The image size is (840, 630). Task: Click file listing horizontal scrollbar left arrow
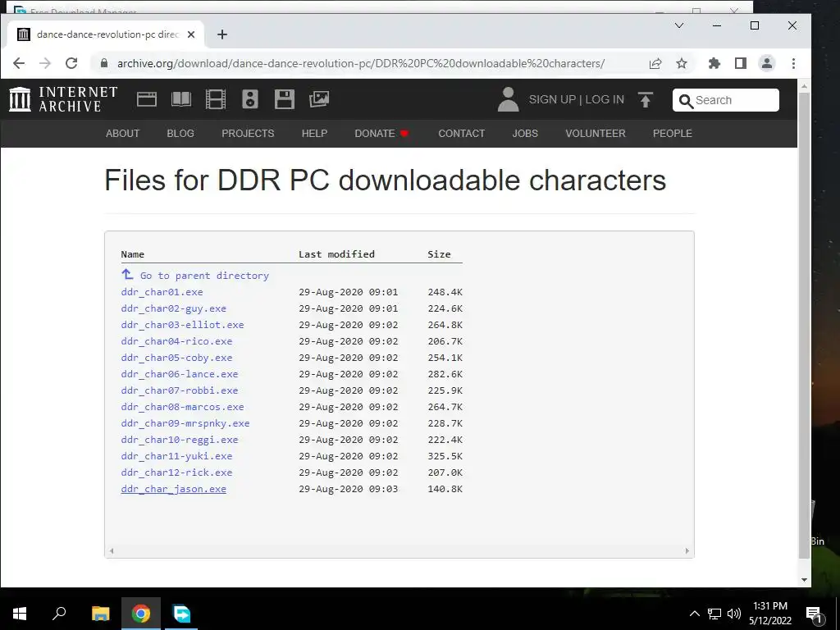(112, 550)
